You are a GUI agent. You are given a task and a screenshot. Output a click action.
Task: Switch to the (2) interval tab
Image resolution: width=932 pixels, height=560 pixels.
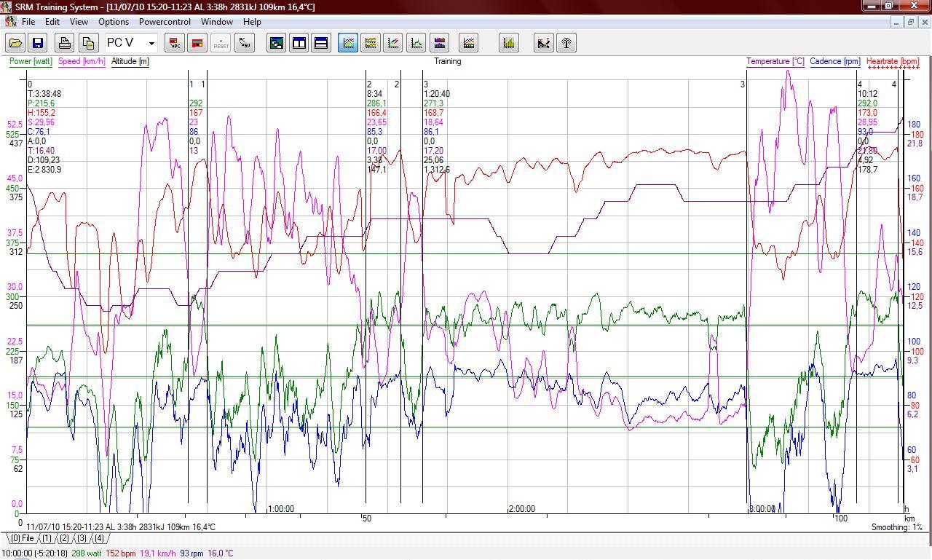64,539
